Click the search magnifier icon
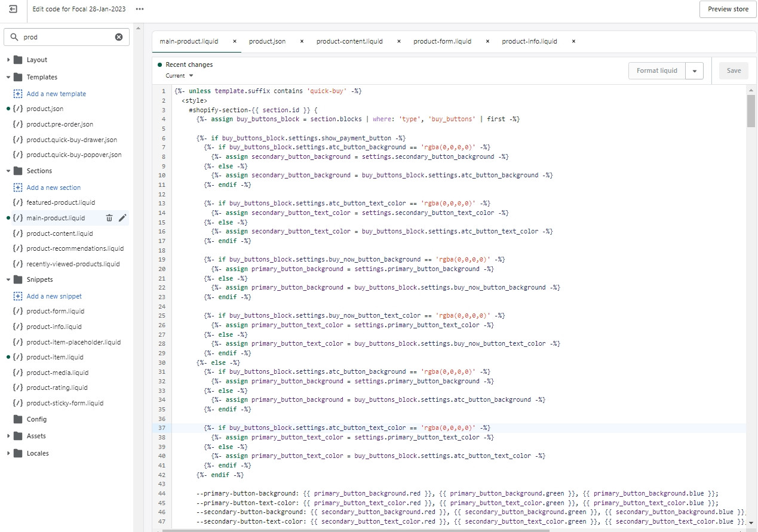This screenshot has height=532, width=758. point(14,37)
